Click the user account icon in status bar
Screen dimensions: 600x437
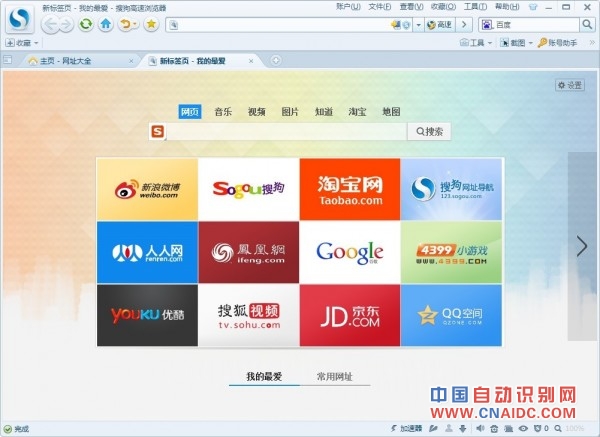448,428
